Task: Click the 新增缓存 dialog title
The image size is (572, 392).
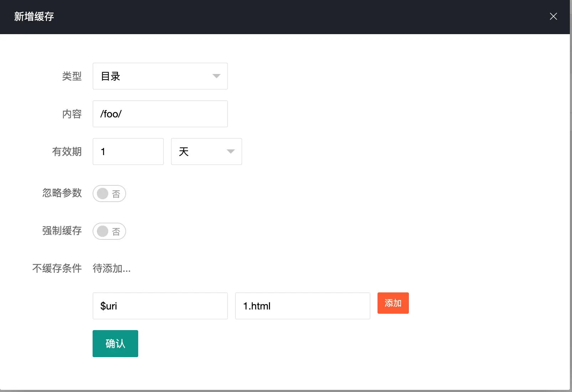Action: point(34,16)
